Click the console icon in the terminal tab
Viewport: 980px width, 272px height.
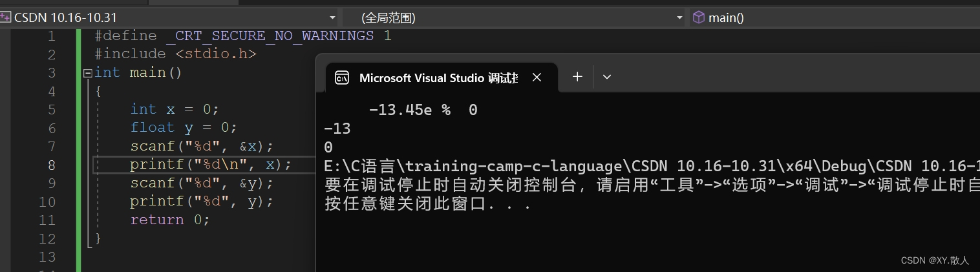click(341, 78)
